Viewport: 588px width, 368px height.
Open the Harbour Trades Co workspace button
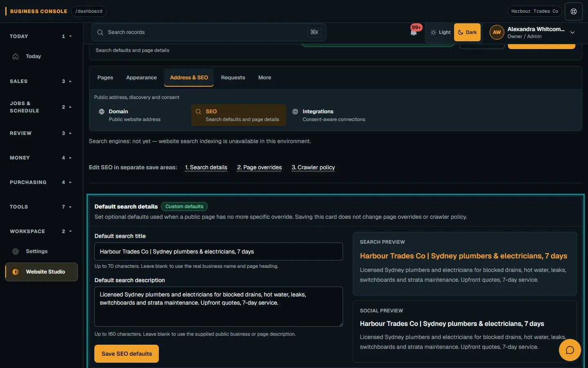[535, 11]
